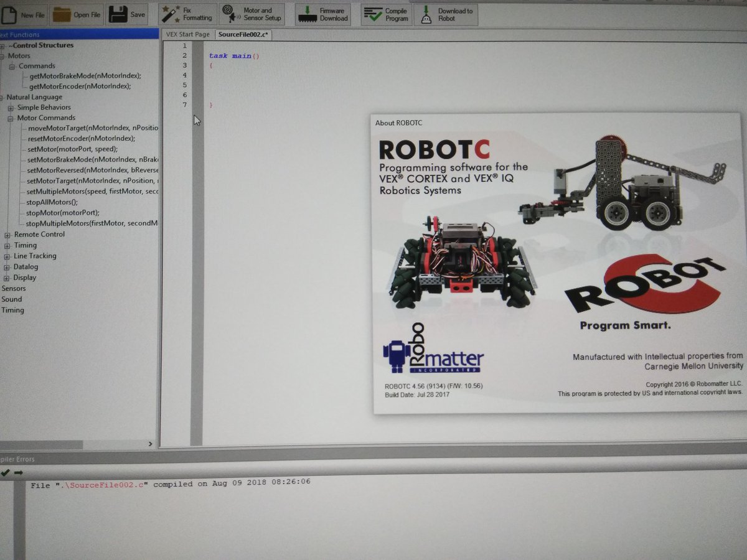Click the Control Structures label
747x560 pixels.
[x=40, y=45]
